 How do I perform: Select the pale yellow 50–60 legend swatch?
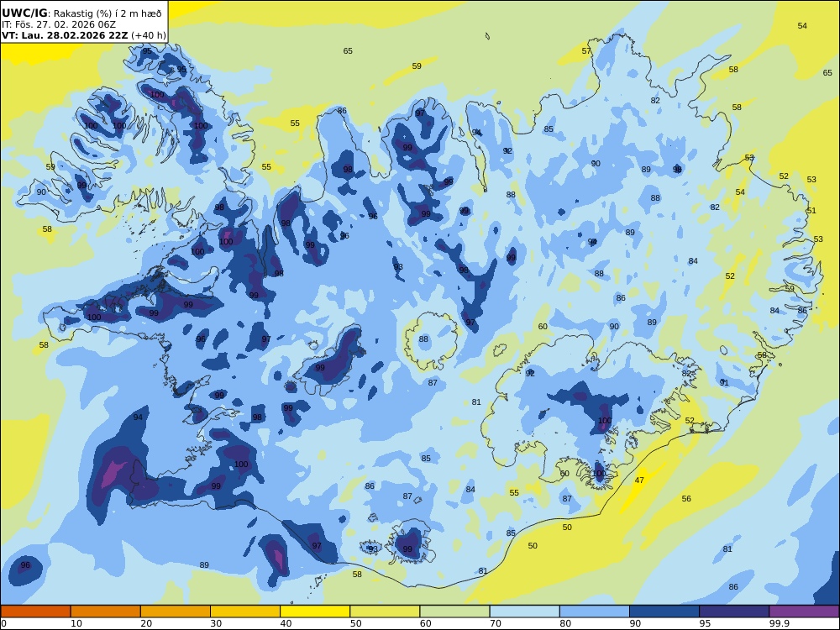(x=385, y=612)
